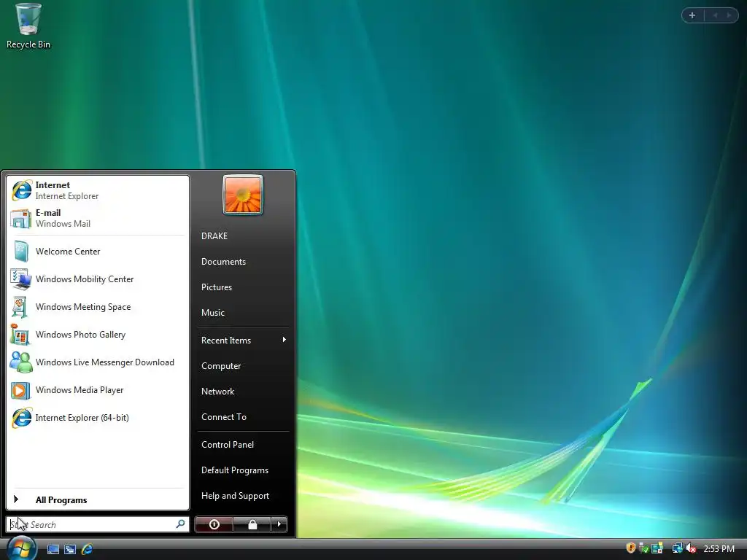Viewport: 747px width, 560px height.
Task: Select Connect To
Action: (243, 417)
